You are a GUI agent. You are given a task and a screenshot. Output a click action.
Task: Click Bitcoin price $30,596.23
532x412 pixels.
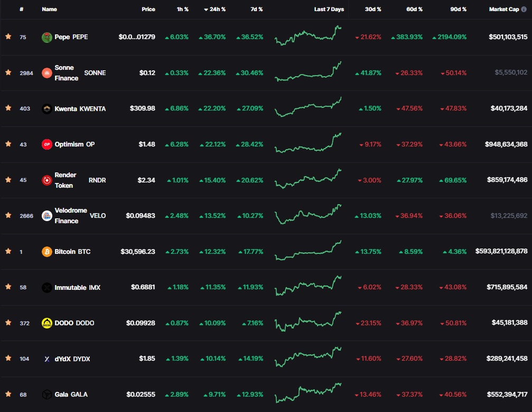[138, 252]
